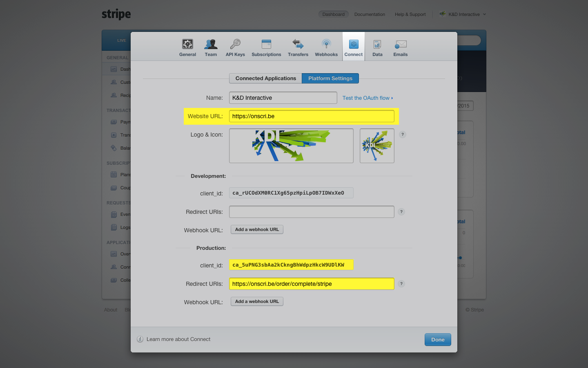This screenshot has width=588, height=368.
Task: Click the info icon near Learn more
Action: click(x=140, y=339)
